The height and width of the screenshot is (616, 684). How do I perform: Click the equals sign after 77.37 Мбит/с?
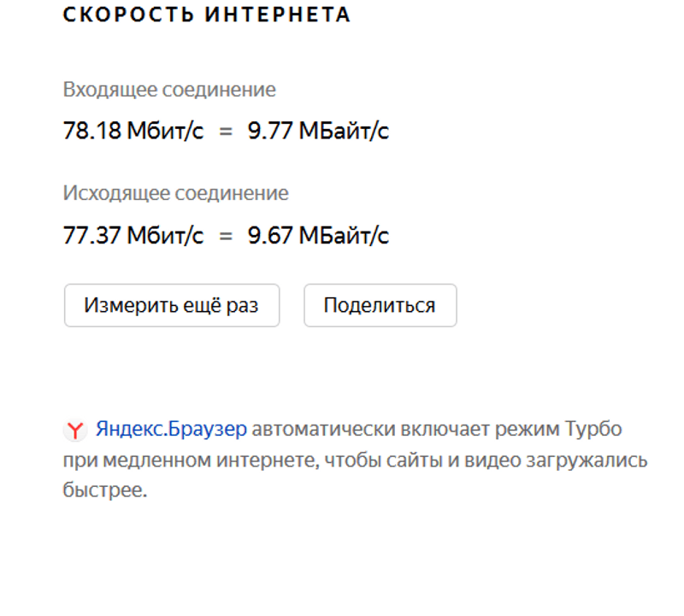click(226, 236)
